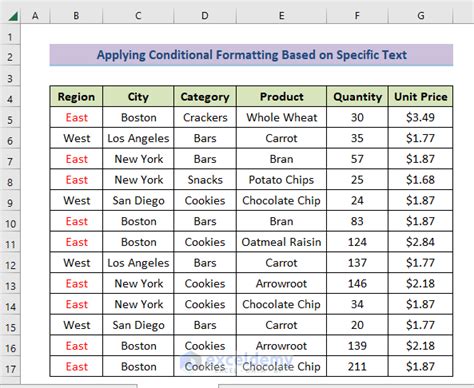Click the Product header cell
The height and width of the screenshot is (388, 474).
click(x=281, y=97)
